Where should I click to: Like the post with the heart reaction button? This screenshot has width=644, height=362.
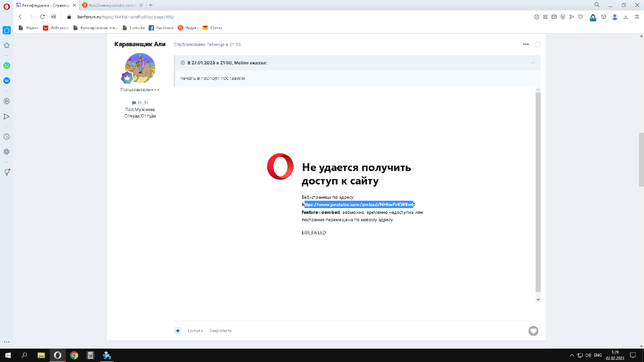click(533, 331)
